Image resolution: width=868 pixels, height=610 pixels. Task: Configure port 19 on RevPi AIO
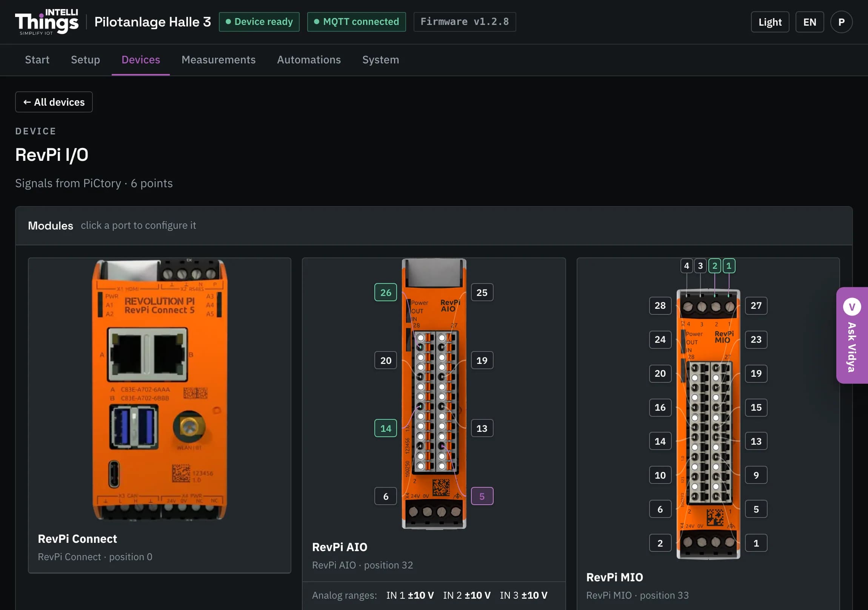point(482,360)
